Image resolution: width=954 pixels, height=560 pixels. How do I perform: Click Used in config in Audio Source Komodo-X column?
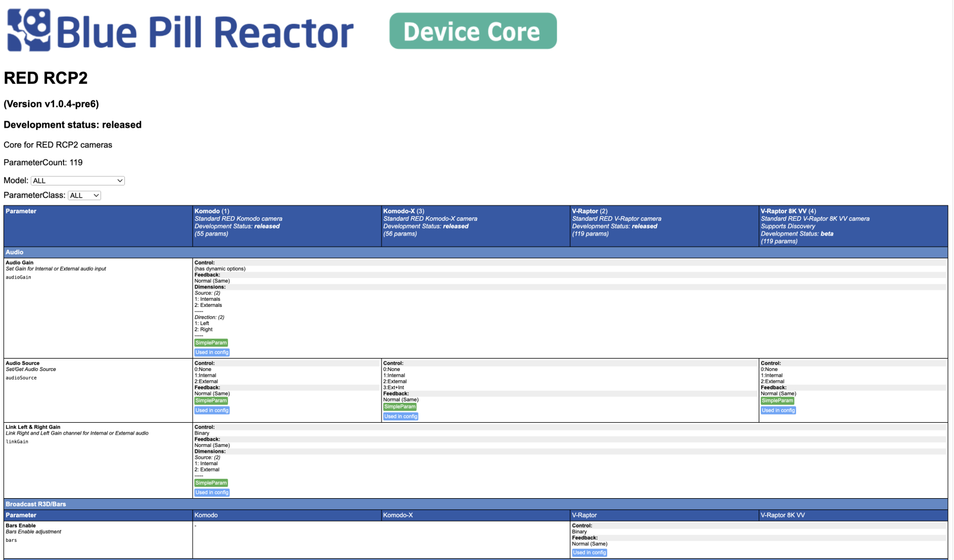pyautogui.click(x=401, y=416)
